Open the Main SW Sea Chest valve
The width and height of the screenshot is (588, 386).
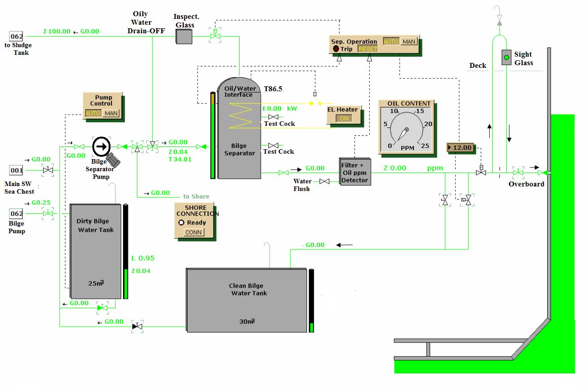point(48,170)
